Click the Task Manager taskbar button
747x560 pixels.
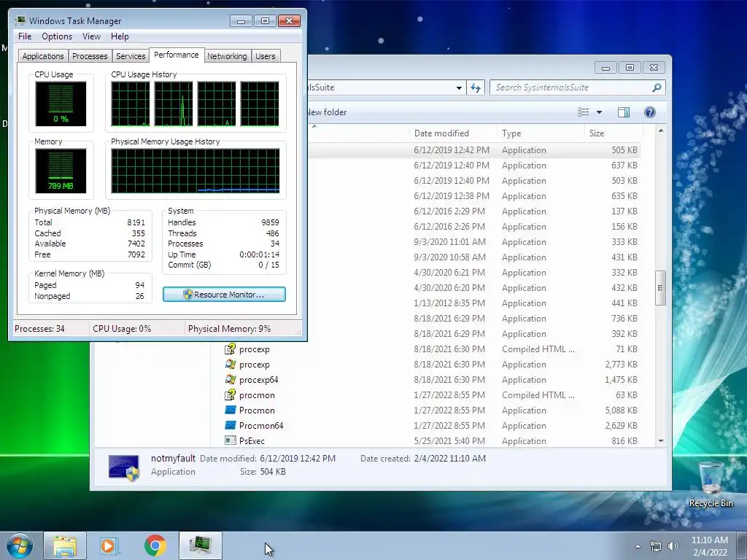pos(201,545)
